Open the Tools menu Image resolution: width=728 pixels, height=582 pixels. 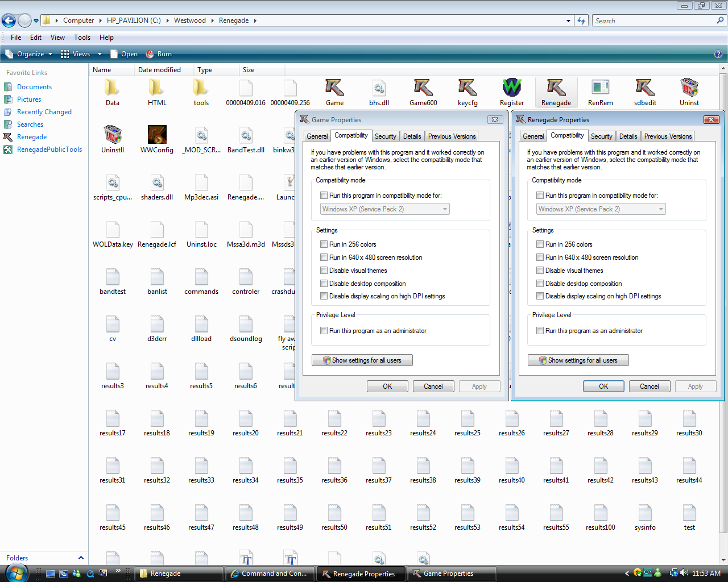(x=82, y=38)
